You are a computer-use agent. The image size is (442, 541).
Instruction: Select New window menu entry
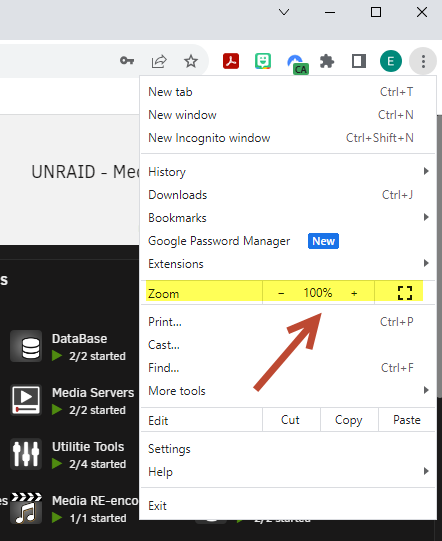(288, 115)
